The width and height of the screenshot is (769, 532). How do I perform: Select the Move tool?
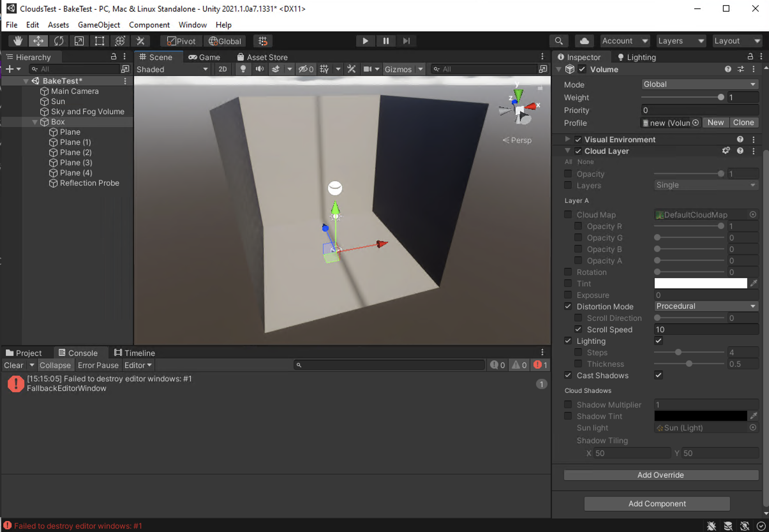click(x=38, y=41)
